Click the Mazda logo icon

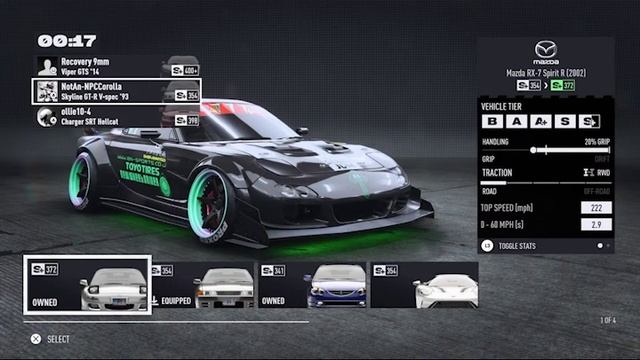point(546,52)
